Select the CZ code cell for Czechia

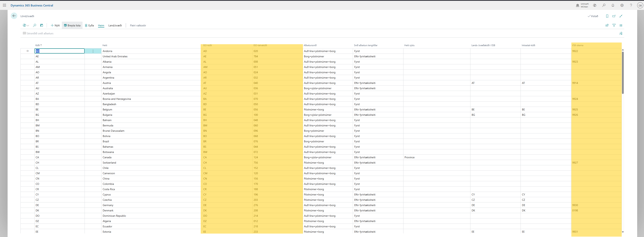[x=60, y=200]
